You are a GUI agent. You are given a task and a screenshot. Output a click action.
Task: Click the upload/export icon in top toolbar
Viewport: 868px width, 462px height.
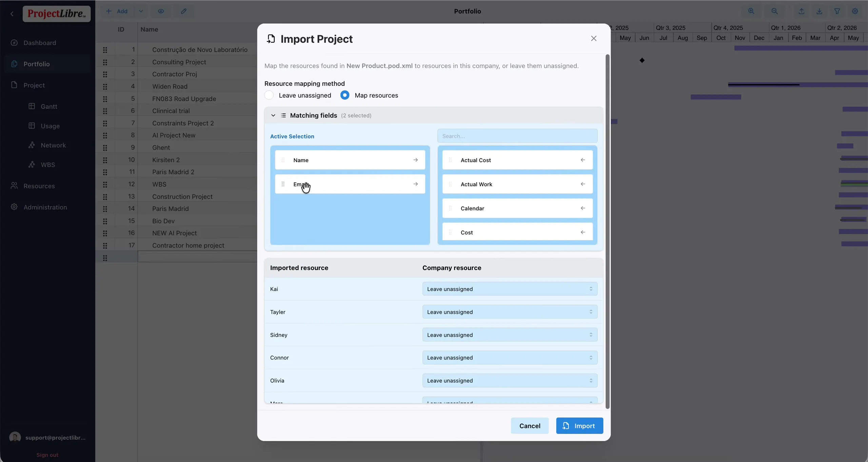tap(801, 11)
